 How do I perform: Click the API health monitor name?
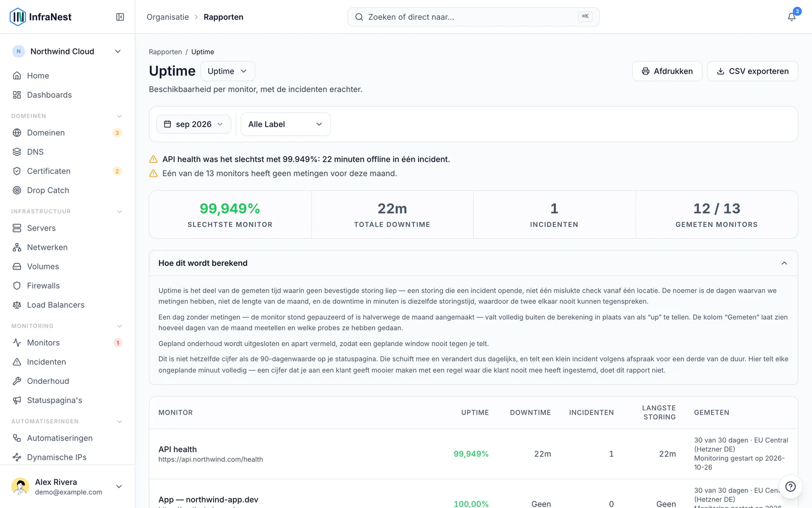point(178,449)
